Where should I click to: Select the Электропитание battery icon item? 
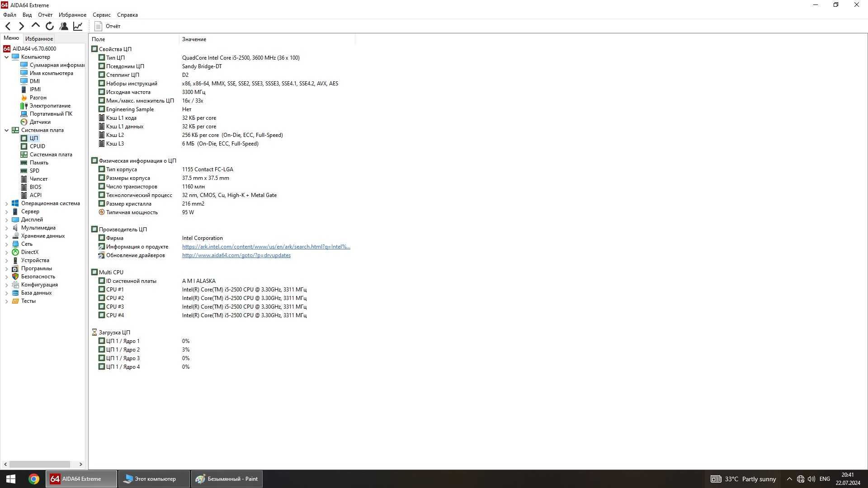(x=24, y=106)
